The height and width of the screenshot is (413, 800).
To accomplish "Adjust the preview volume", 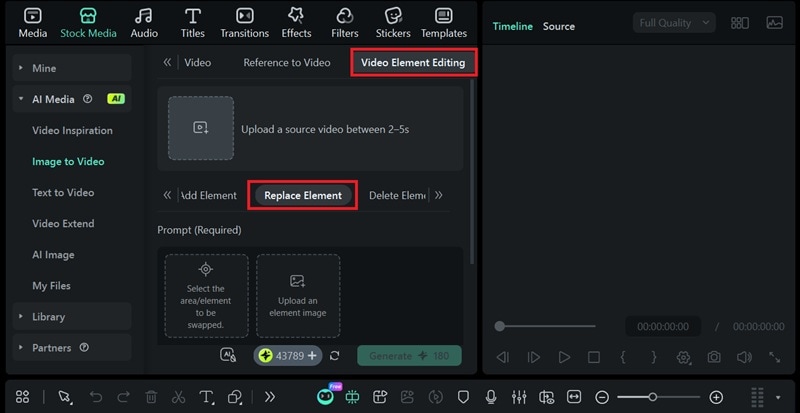I will 744,357.
